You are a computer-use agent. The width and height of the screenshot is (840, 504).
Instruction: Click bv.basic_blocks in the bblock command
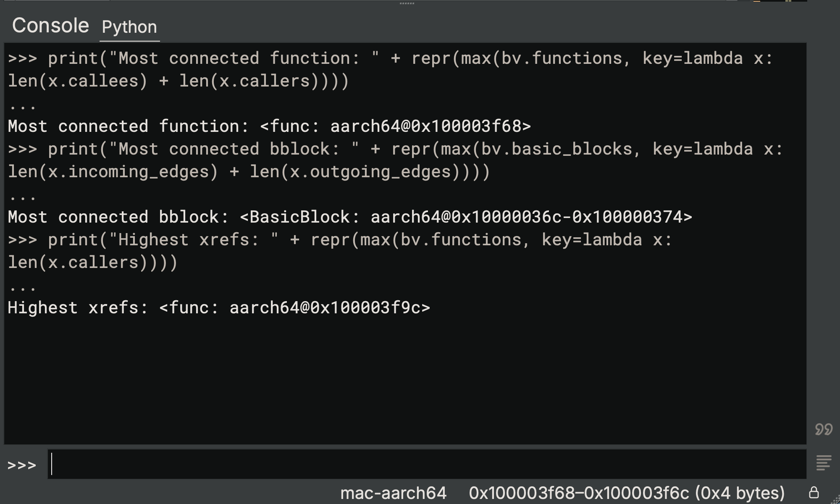coord(556,149)
